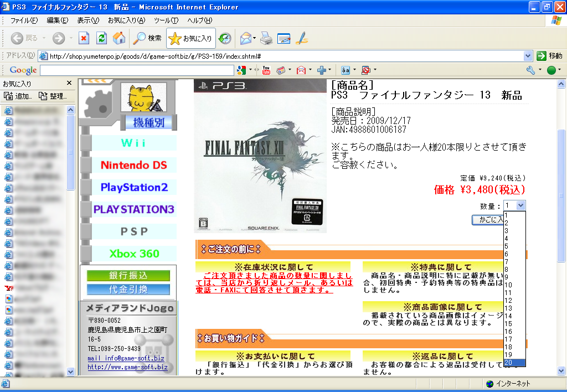Open the お気に入り(A) menu
Viewport: 567px width, 392px height.
[x=127, y=20]
